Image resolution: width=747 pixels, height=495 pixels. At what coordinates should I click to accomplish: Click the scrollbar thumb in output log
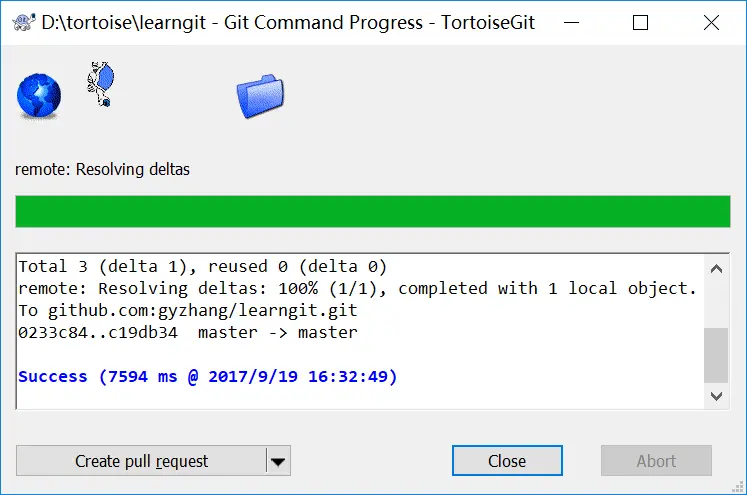716,355
